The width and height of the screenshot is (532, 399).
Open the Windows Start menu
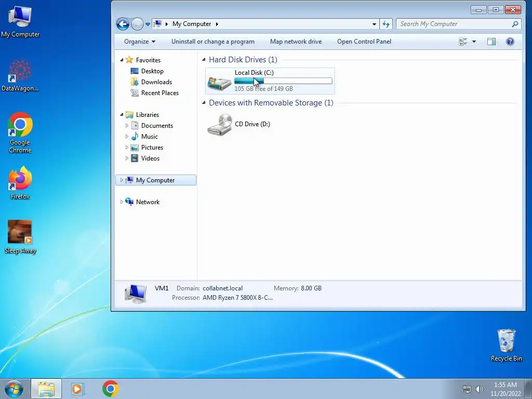pyautogui.click(x=14, y=389)
